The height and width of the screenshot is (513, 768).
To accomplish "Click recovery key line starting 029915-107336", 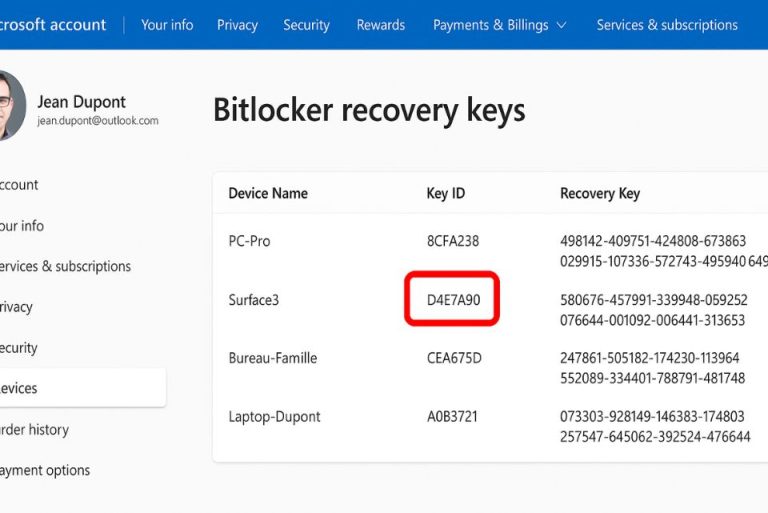I will point(664,261).
